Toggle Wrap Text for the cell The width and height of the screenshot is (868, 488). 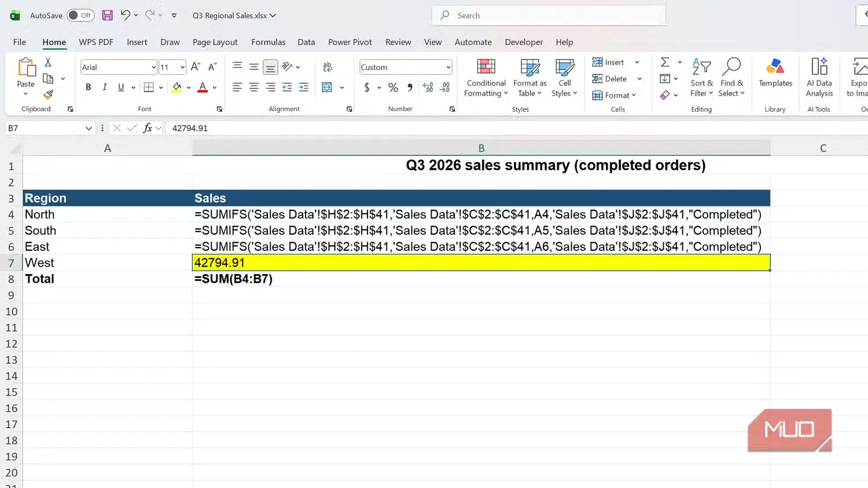coord(328,67)
